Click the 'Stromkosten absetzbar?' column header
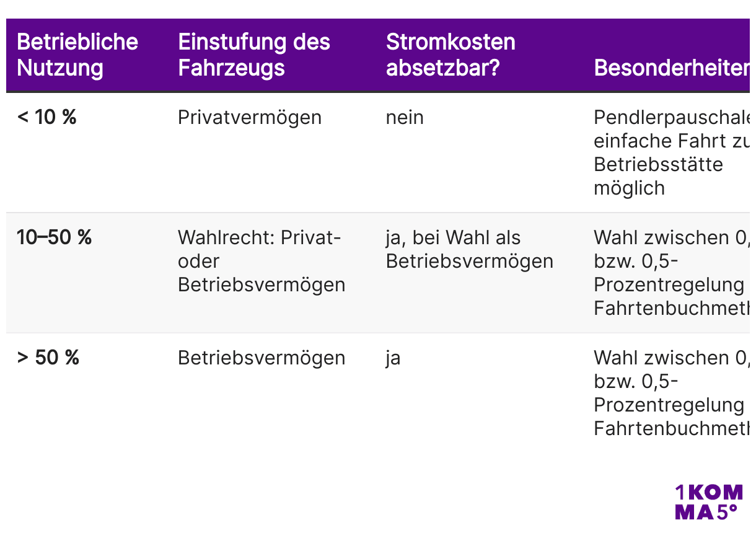 pos(451,55)
